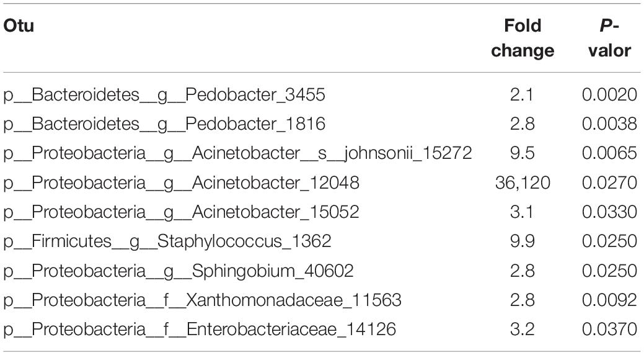Viewport: 644px width, 355px height.
Task: Select Acinetobacter johnsonii_15272 entry
Action: (x=237, y=153)
